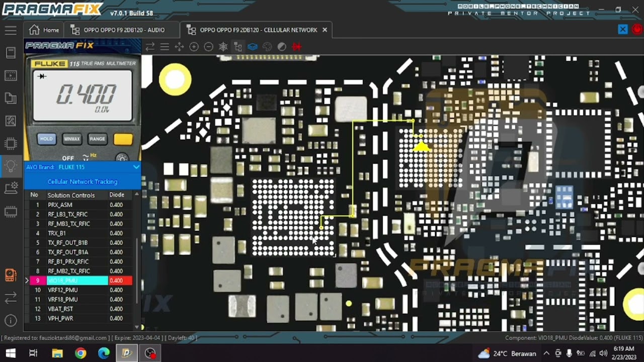Open Microsoft Edge from the taskbar

pos(104,353)
